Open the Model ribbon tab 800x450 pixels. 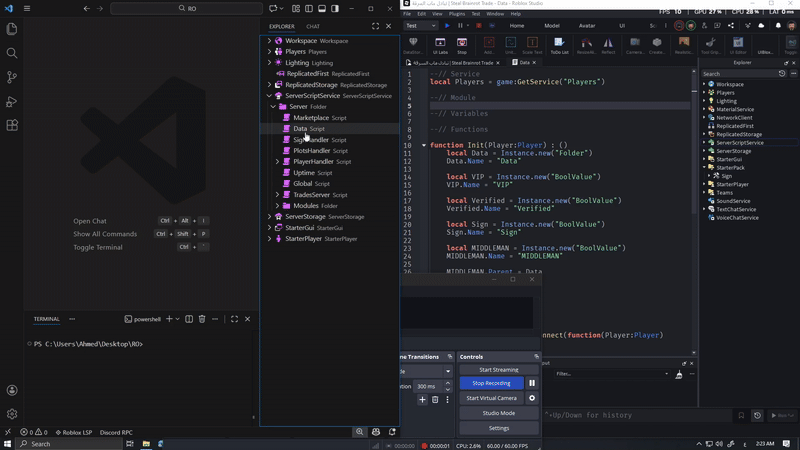(x=552, y=26)
